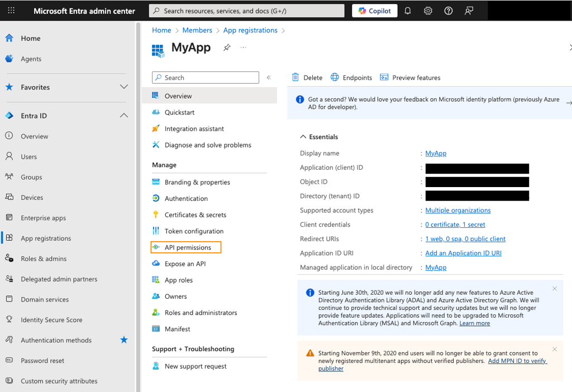Viewport: 572px width, 392px height.
Task: Expand the Favorites section chevron
Action: [x=124, y=87]
